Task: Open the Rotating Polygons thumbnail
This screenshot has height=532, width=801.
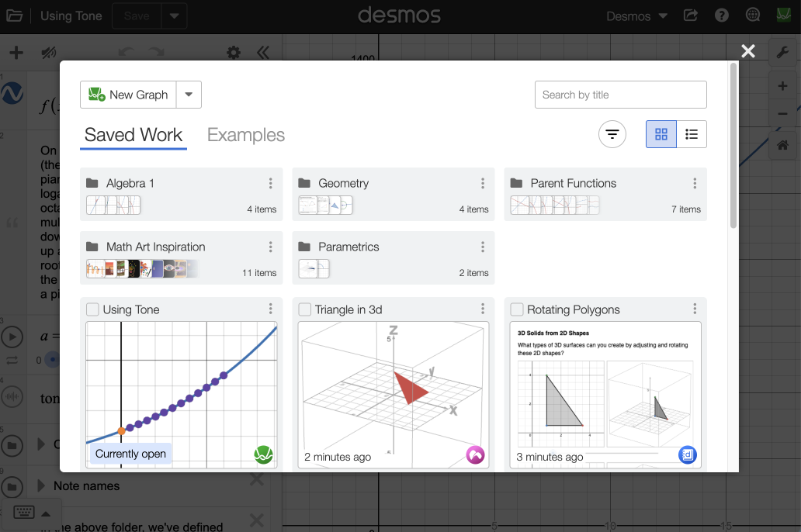Action: coord(605,395)
